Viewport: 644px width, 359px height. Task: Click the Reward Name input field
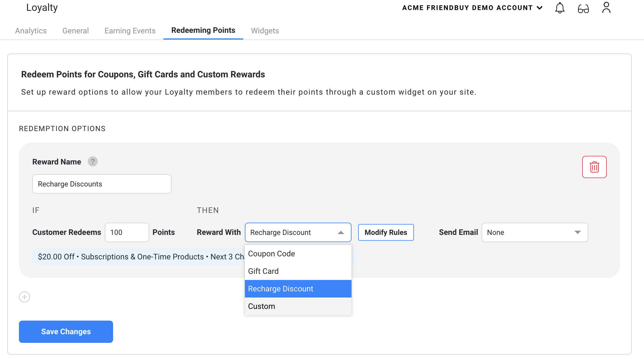(102, 184)
